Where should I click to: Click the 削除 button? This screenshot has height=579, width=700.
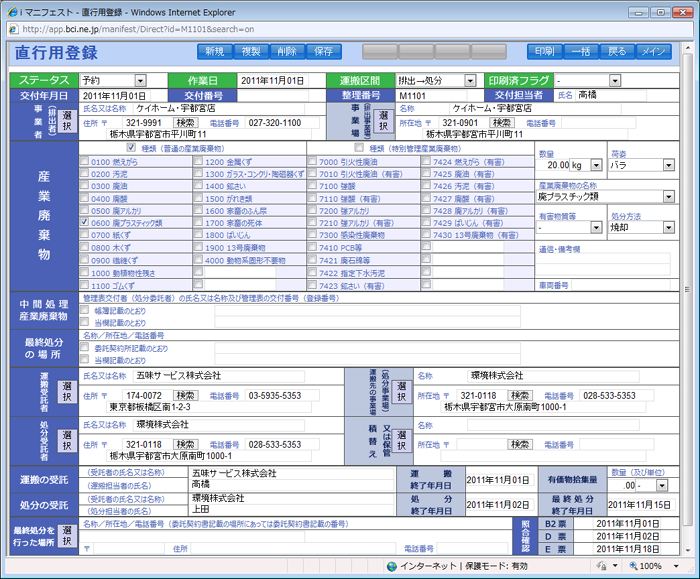(x=286, y=51)
